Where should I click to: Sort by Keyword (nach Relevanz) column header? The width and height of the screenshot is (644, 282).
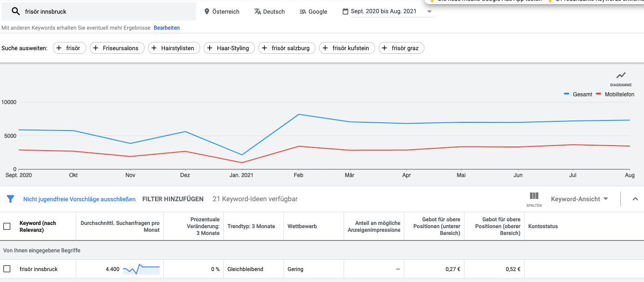pos(38,226)
